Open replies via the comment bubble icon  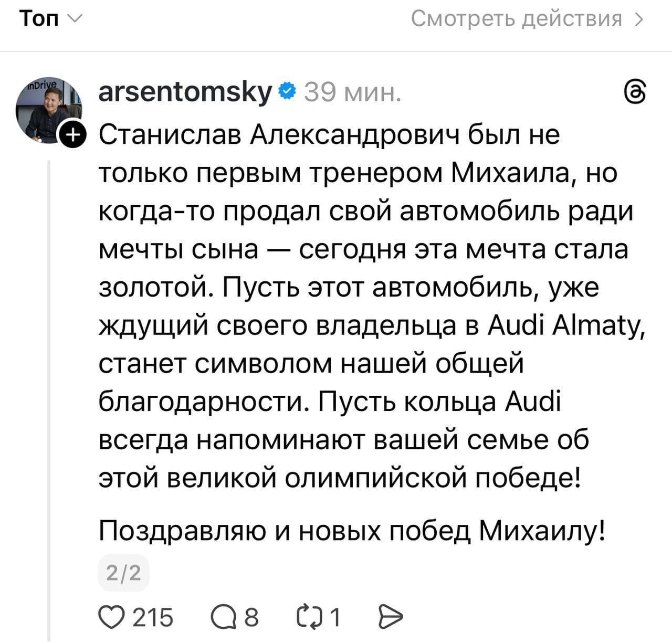223,617
